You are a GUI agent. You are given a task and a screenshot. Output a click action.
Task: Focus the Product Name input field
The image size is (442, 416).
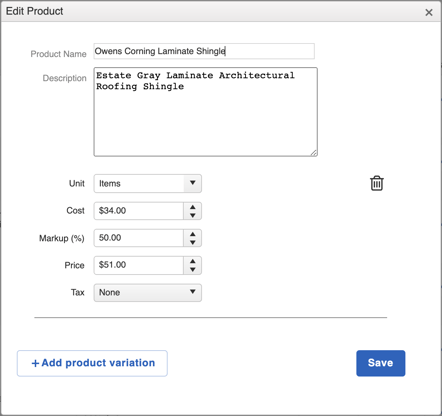pos(204,51)
